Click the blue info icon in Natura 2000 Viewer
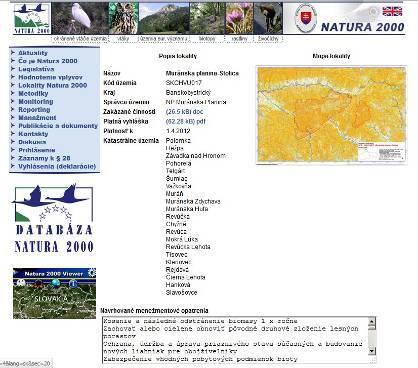The width and height of the screenshot is (418, 368). point(73,284)
